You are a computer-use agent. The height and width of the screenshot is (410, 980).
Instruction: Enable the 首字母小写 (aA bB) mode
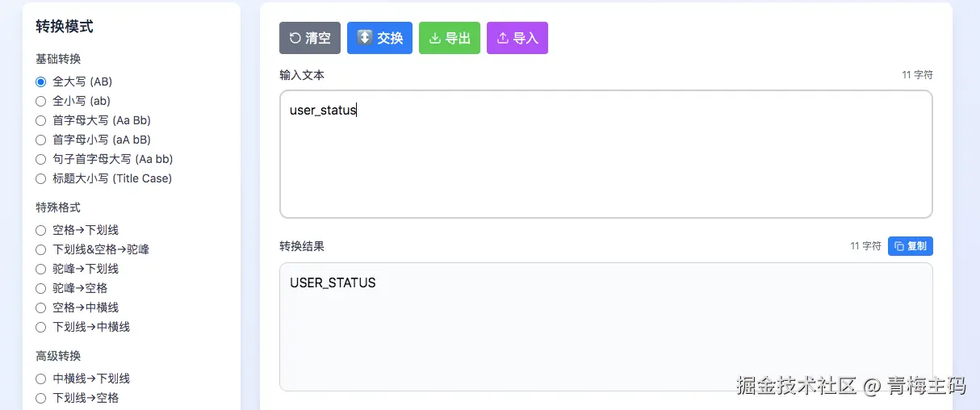[41, 140]
